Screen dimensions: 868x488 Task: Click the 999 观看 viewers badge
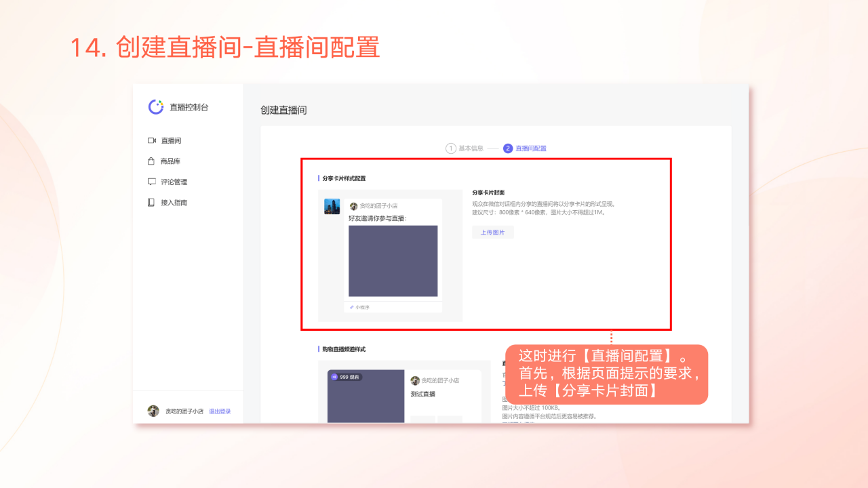tap(347, 377)
